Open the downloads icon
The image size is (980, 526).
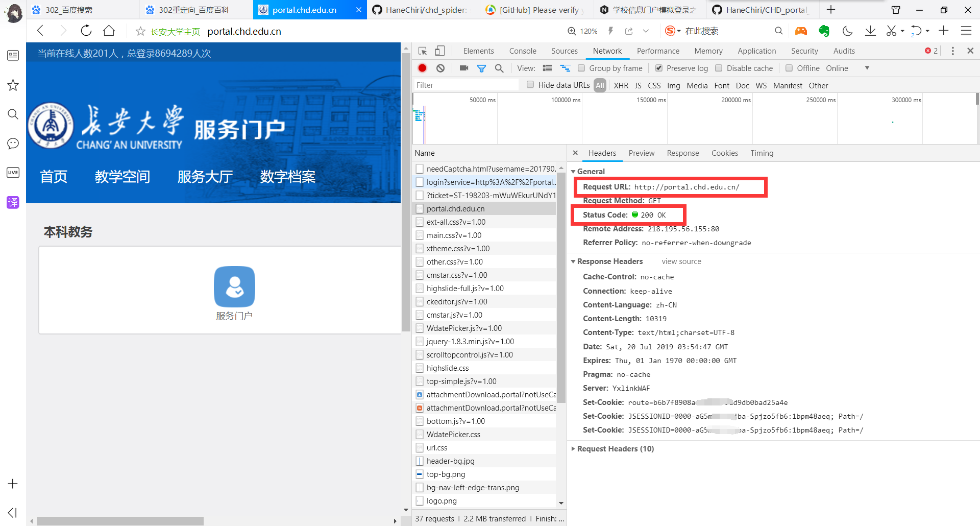point(870,31)
